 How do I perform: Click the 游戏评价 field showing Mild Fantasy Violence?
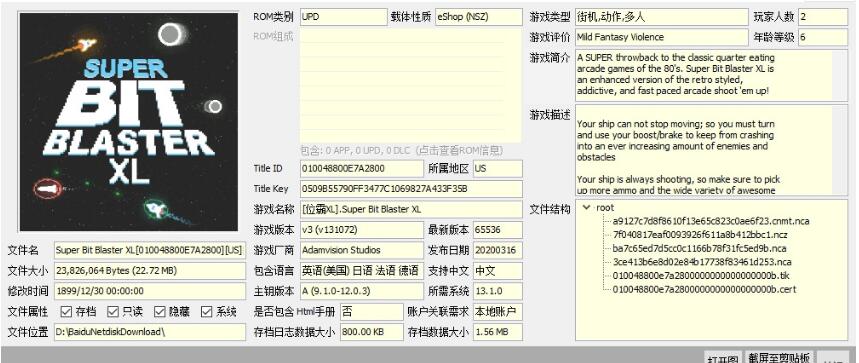[661, 37]
